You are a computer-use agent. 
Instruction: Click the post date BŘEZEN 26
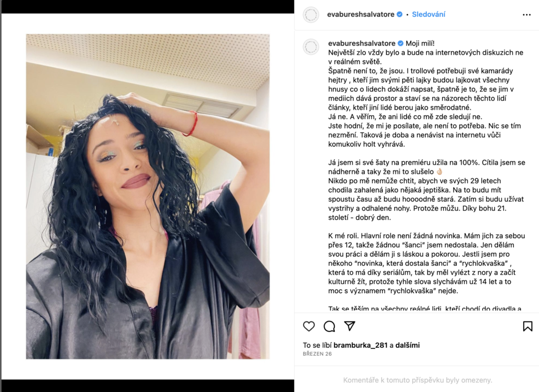[x=317, y=354]
